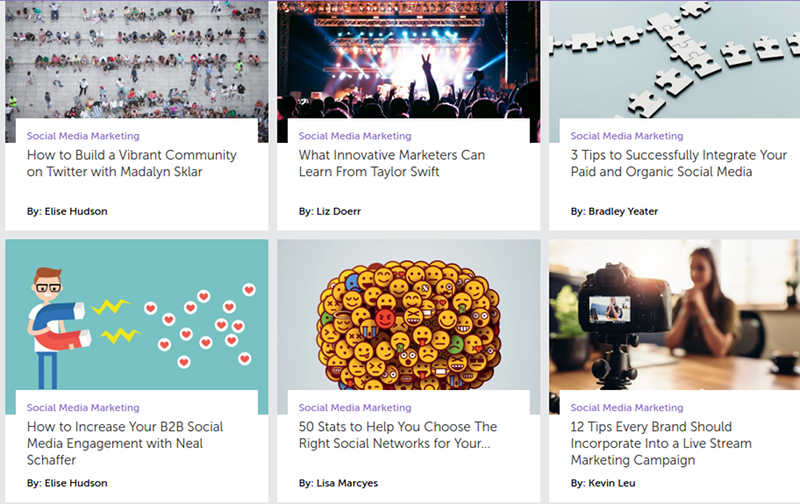Viewport: 800px width, 504px height.
Task: Click 'By: Elise Hudson' under the Madalyn Sklar article
Action: (x=67, y=211)
